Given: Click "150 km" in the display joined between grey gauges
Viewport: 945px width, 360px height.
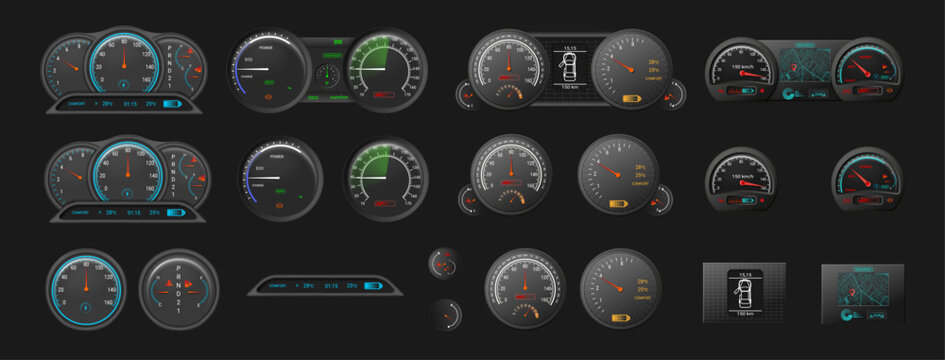Looking at the screenshot, I should click(x=570, y=87).
